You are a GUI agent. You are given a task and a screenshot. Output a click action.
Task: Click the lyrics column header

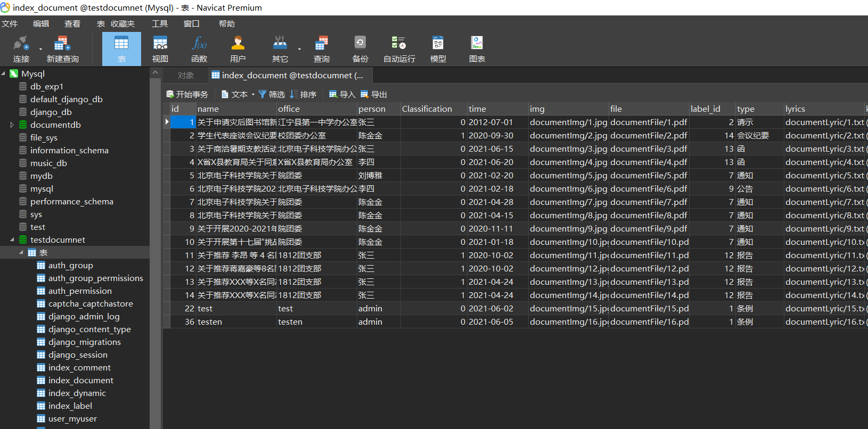click(x=824, y=109)
